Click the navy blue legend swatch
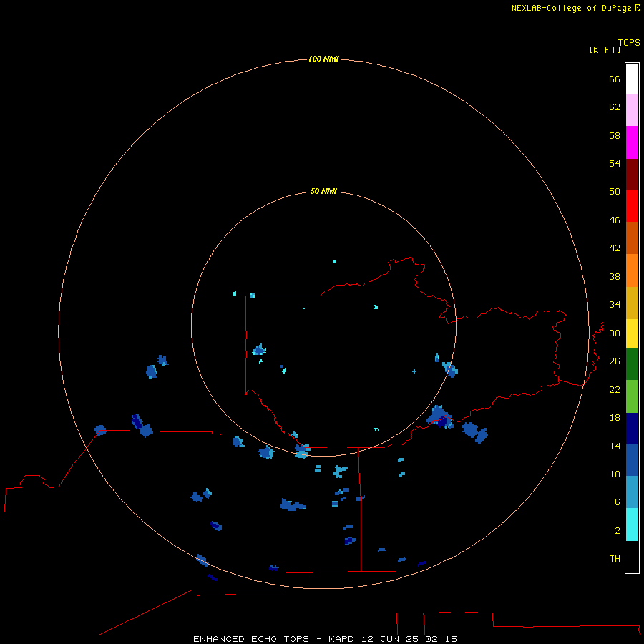 point(632,429)
